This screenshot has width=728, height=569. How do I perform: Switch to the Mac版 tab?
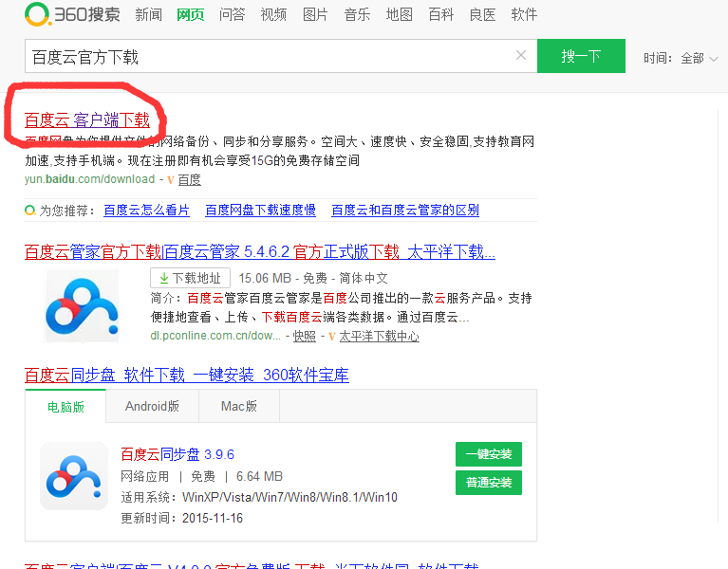[x=239, y=406]
